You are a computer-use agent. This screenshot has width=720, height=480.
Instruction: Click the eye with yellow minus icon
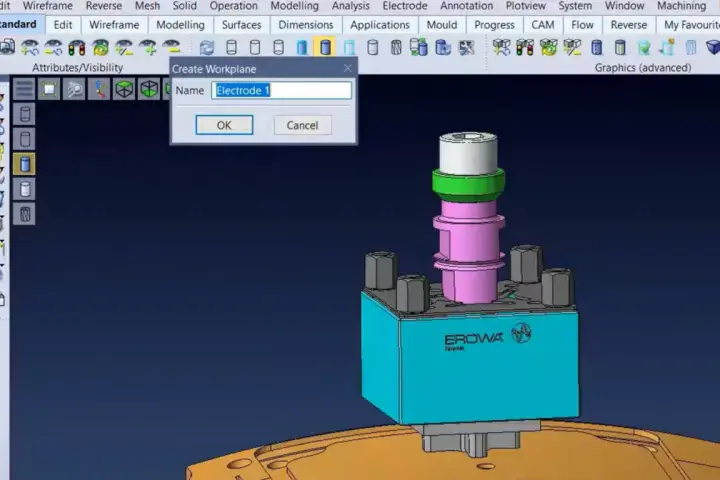pyautogui.click(x=172, y=46)
